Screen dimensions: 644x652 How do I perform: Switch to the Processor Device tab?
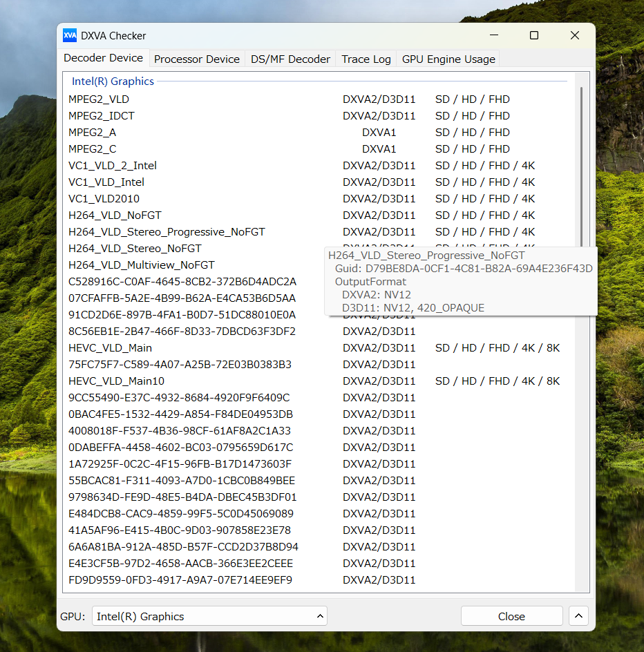click(x=197, y=59)
